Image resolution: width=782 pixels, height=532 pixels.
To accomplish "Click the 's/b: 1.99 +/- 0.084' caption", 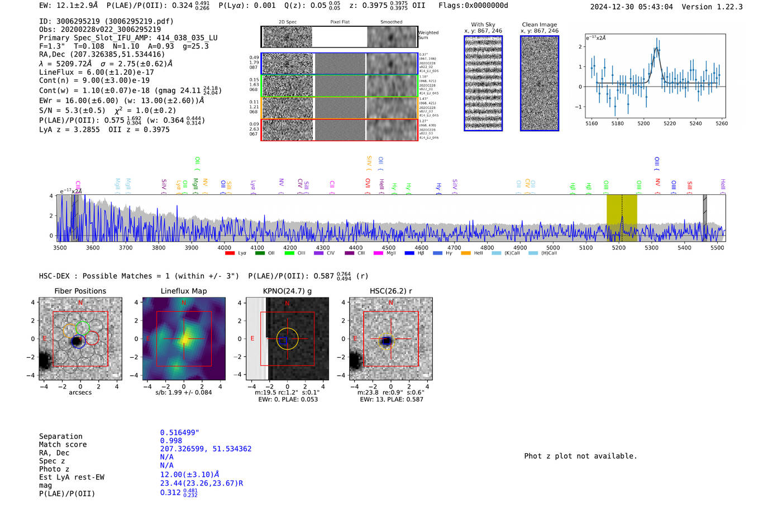I will point(184,392).
